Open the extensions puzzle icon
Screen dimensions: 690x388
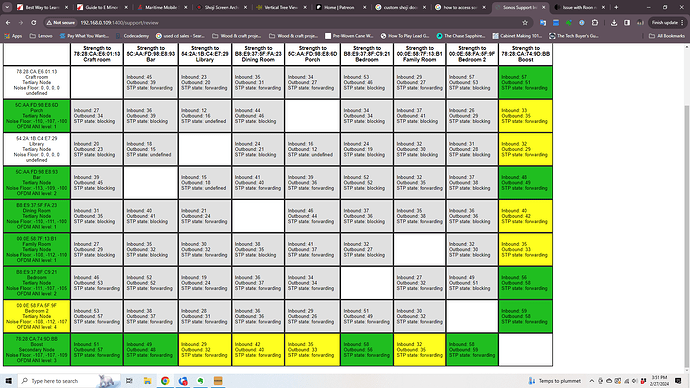pyautogui.click(x=595, y=22)
